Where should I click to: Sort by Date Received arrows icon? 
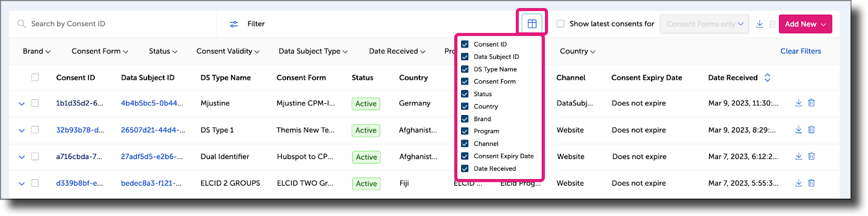(767, 78)
